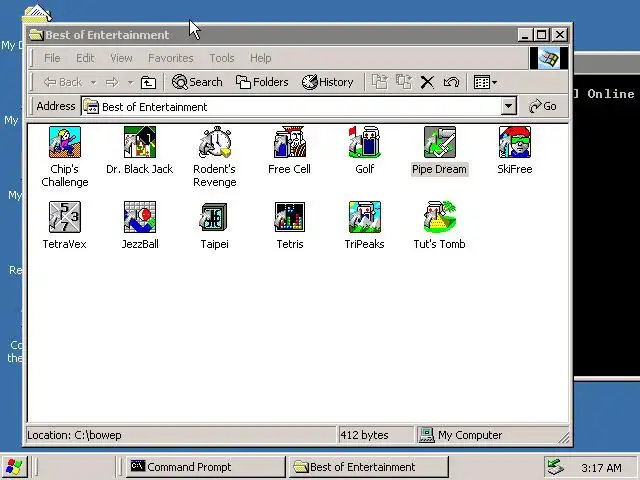Open the Favorites menu
The image size is (640, 480).
(171, 58)
